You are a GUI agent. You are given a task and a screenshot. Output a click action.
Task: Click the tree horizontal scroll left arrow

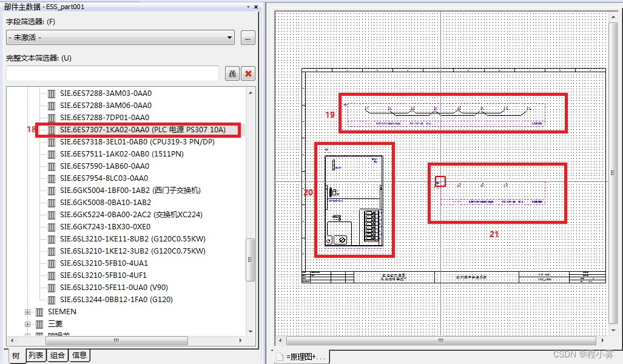pos(12,340)
